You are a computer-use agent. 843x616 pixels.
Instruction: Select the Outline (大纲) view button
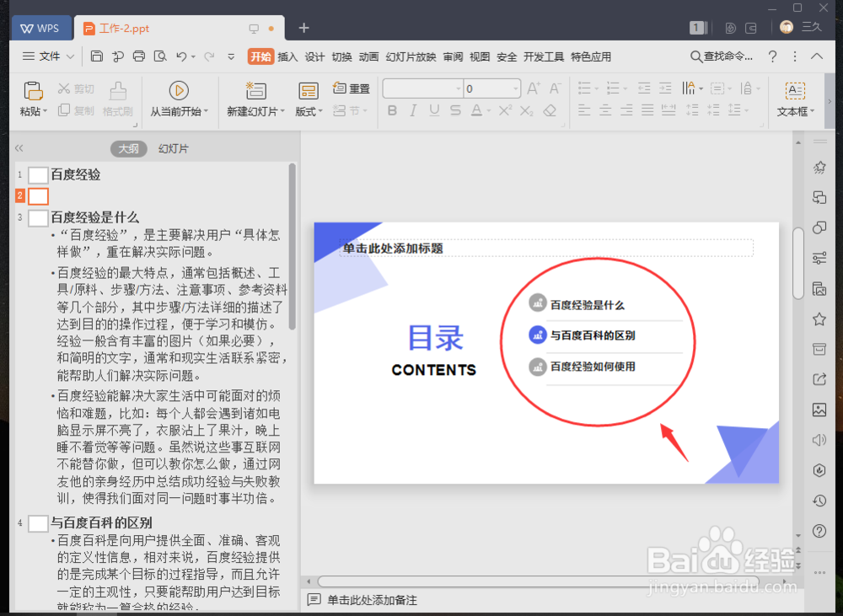tap(128, 149)
